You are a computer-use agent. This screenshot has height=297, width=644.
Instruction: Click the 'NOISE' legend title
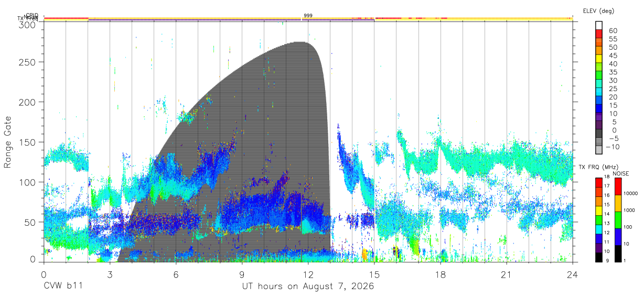coord(621,173)
